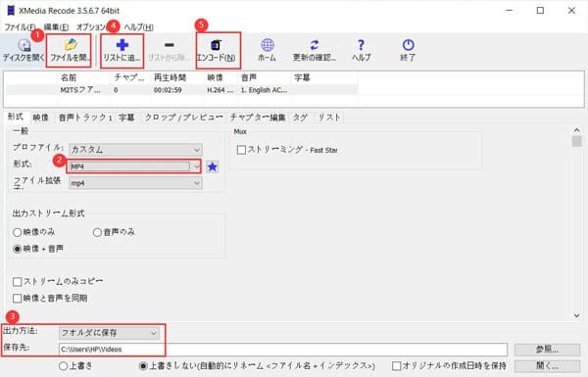The height and width of the screenshot is (377, 588).
Task: Click the panel scrollbar up arrow
Action: pyautogui.click(x=577, y=130)
